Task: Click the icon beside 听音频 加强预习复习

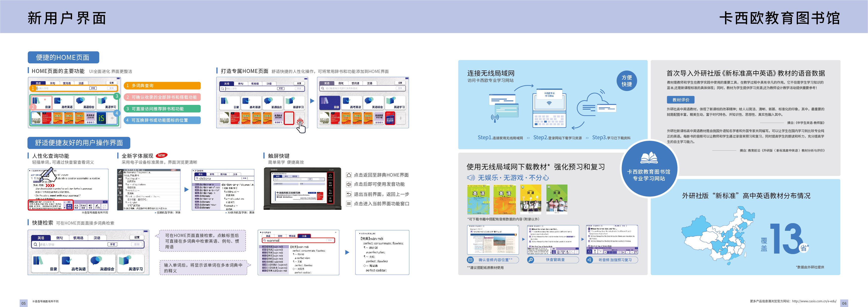Action: click(590, 260)
